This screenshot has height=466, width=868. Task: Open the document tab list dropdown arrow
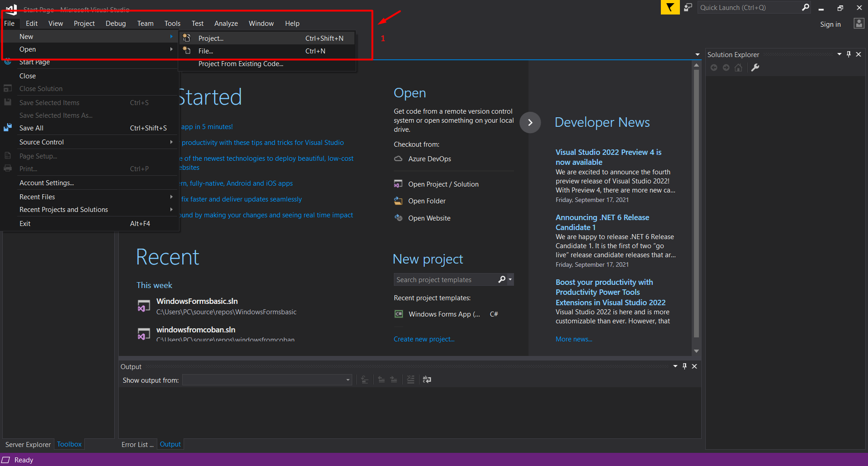point(697,54)
